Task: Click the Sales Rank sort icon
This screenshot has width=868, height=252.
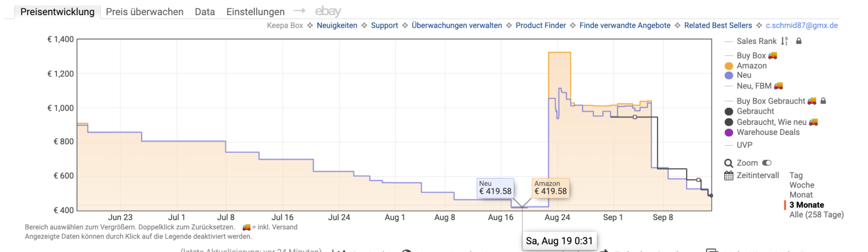Action: [784, 41]
